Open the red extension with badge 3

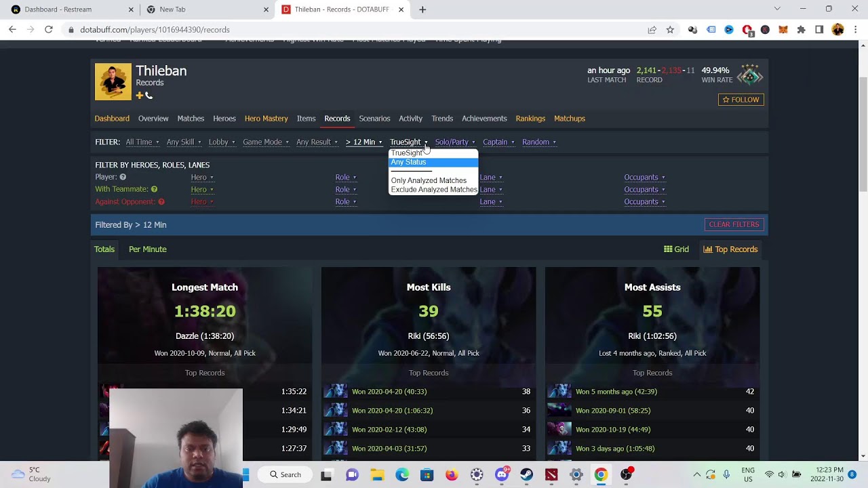pos(748,30)
